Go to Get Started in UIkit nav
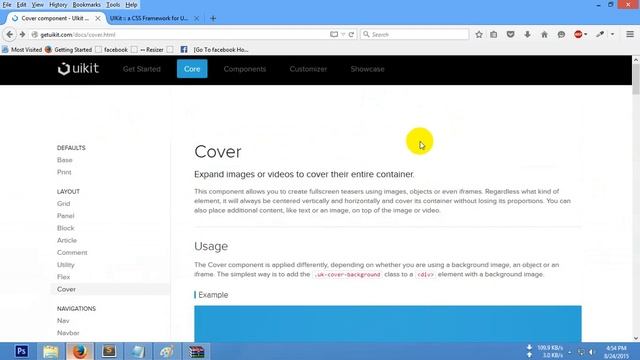 [142, 69]
